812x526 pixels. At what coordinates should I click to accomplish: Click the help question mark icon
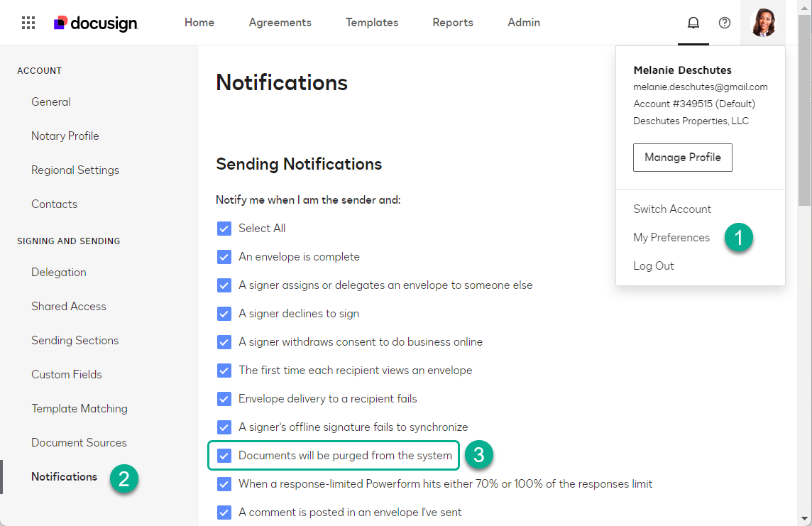(724, 22)
